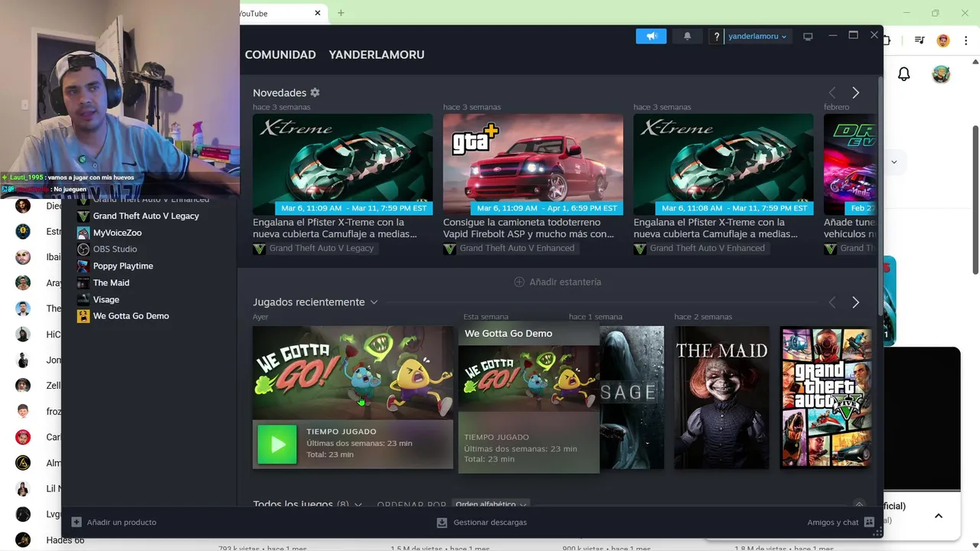
Task: Open the Hades 66 channel avatar
Action: (x=23, y=540)
